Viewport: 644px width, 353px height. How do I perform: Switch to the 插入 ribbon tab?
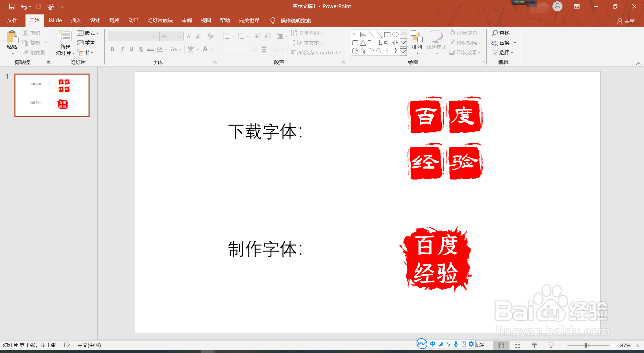[76, 20]
